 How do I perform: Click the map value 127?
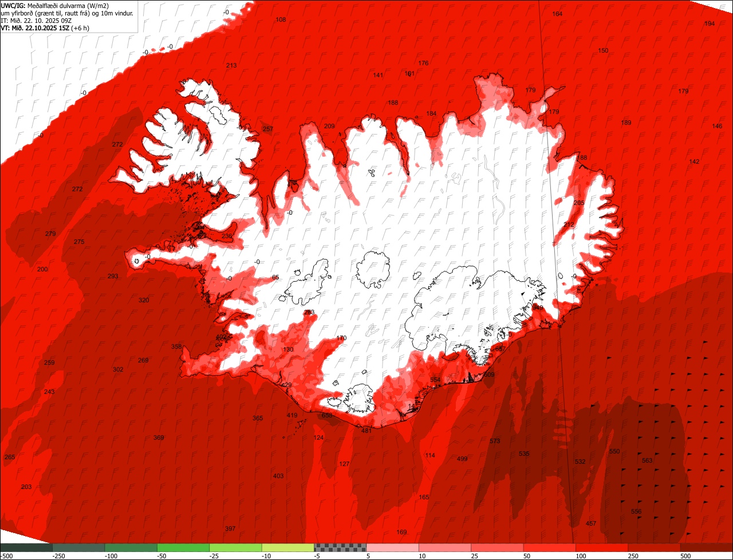(x=344, y=464)
